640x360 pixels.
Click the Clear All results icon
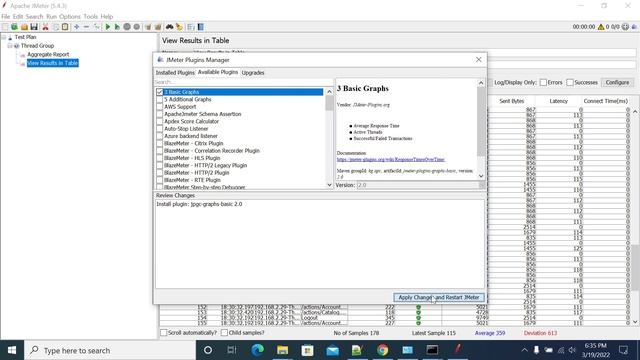pos(158,27)
